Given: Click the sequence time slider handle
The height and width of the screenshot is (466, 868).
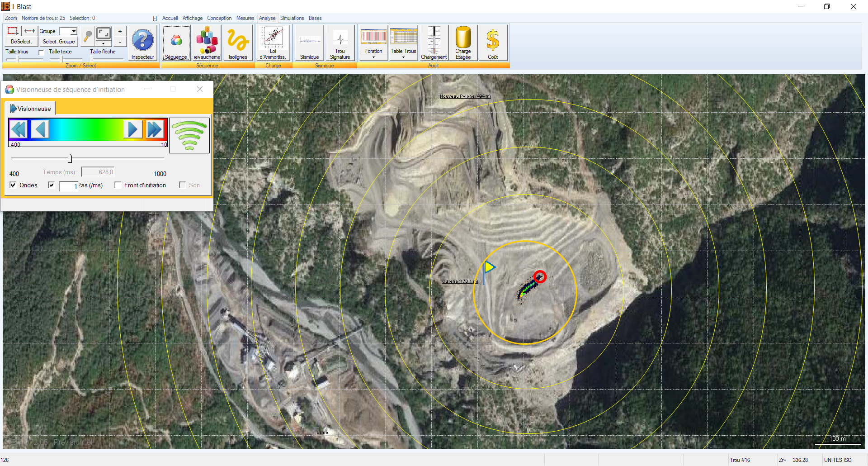Looking at the screenshot, I should coord(70,158).
